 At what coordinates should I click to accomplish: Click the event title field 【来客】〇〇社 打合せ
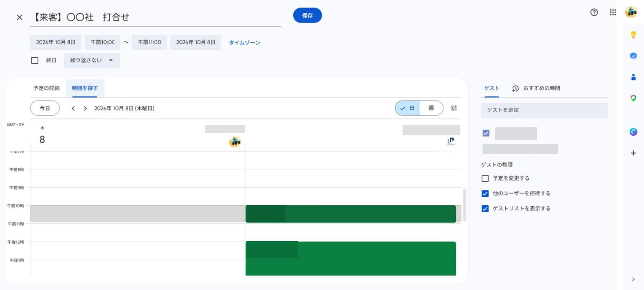[x=156, y=17]
